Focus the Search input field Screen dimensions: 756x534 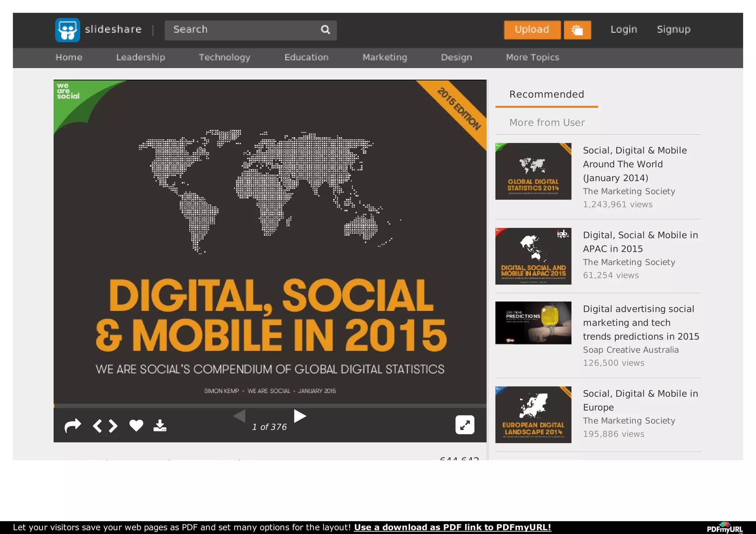coord(251,30)
